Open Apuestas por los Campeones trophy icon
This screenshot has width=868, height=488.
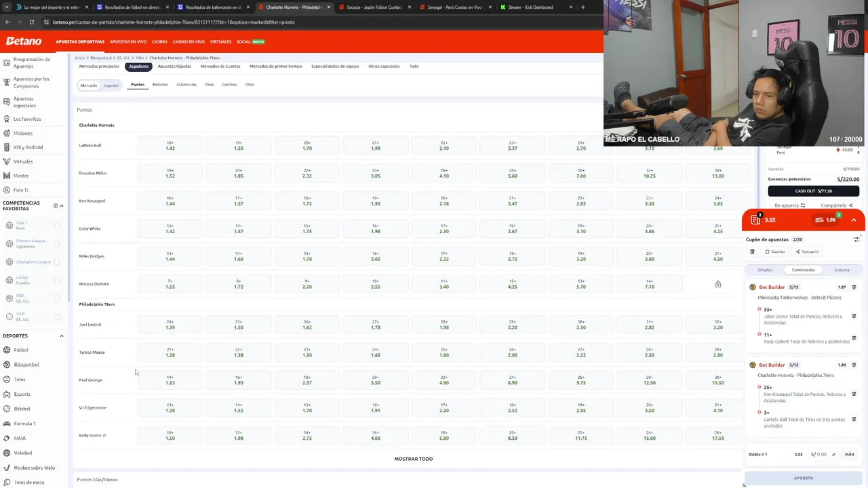[6, 82]
